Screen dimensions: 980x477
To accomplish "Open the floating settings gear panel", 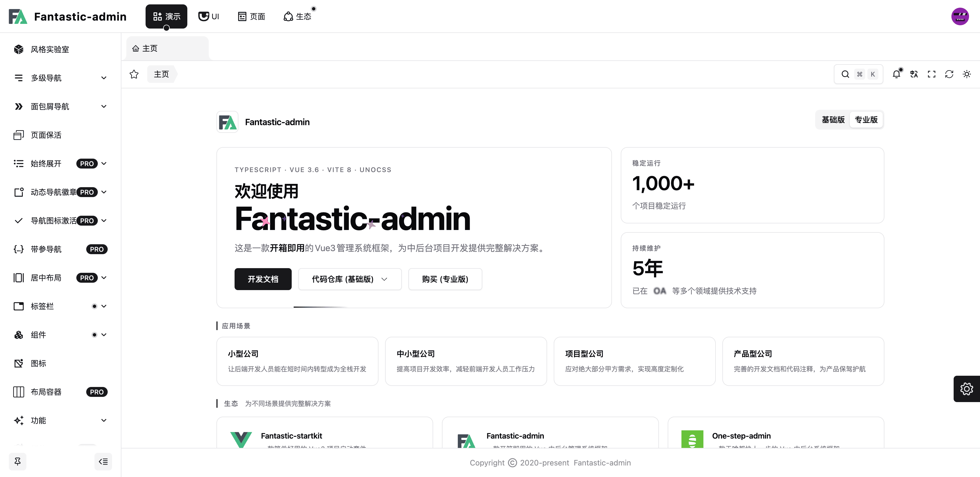I will click(x=966, y=388).
